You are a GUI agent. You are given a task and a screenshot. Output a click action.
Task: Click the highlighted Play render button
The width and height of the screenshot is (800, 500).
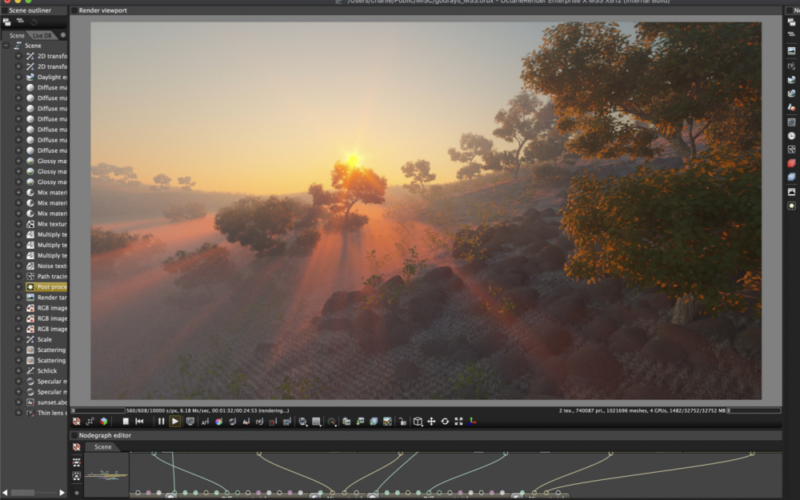pos(175,421)
